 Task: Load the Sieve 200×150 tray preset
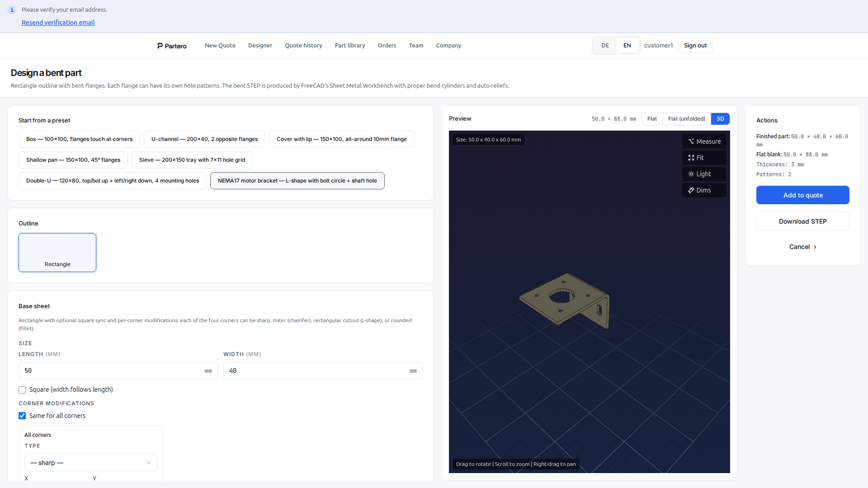[x=192, y=160]
